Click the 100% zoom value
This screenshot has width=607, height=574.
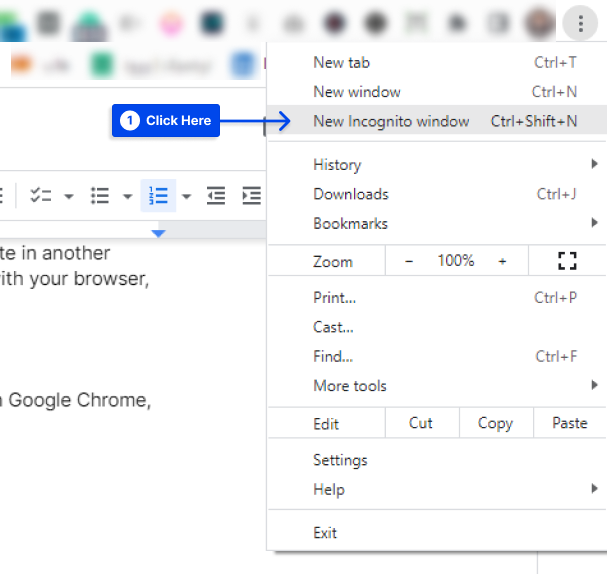coord(456,261)
